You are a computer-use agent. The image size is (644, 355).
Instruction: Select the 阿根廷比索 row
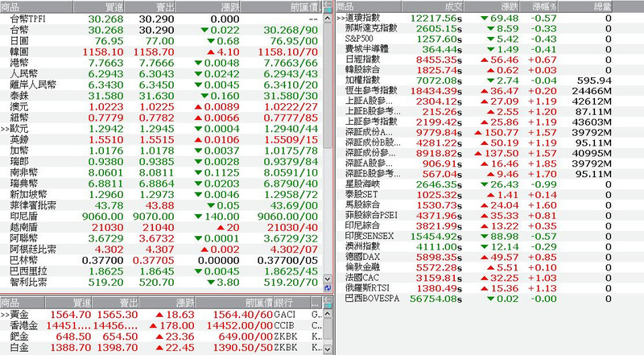160,250
